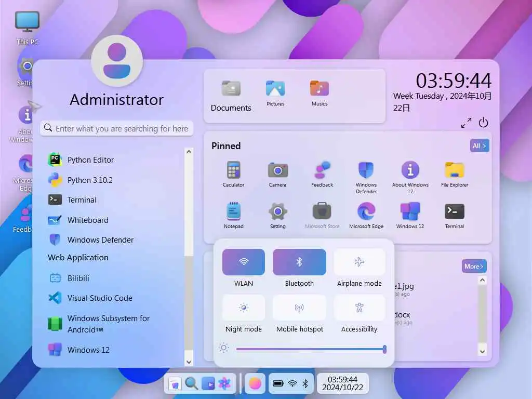Click the taskbar orange-pink circle icon

255,383
